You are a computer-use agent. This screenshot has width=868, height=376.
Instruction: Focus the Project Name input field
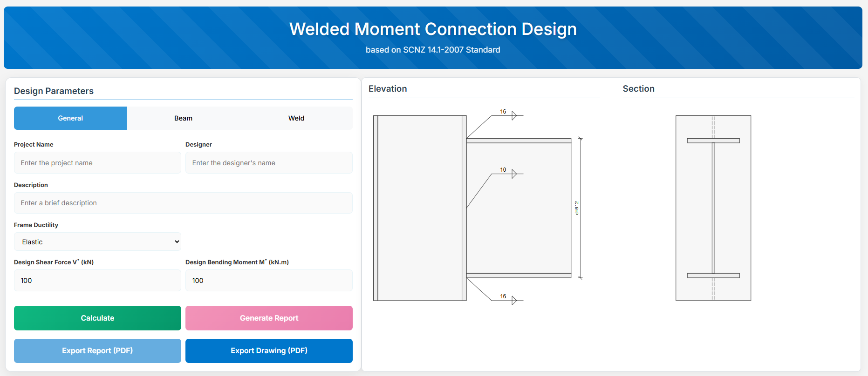97,163
